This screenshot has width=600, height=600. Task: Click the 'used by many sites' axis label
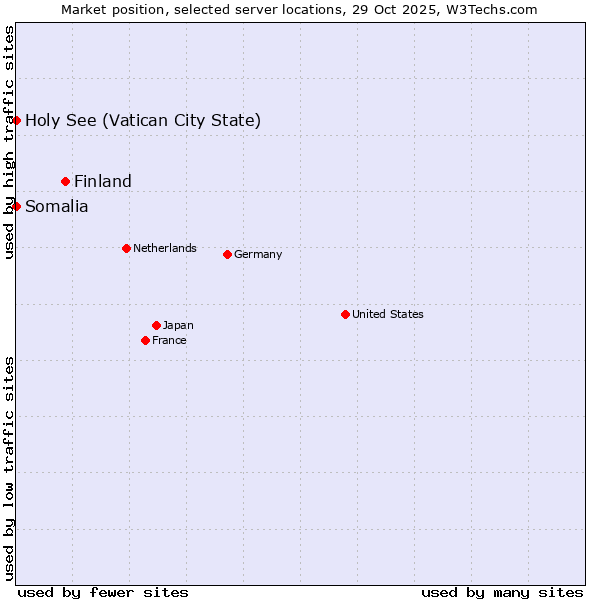point(502,592)
